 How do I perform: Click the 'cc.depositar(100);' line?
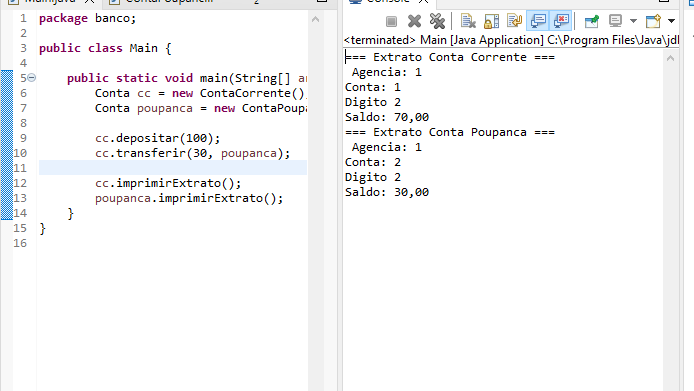coord(157,139)
